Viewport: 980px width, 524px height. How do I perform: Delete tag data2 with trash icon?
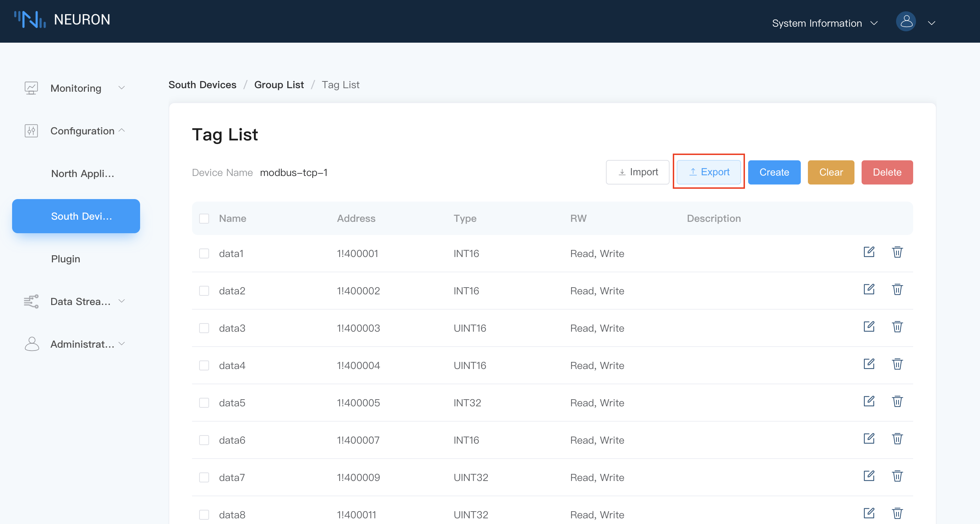897,289
